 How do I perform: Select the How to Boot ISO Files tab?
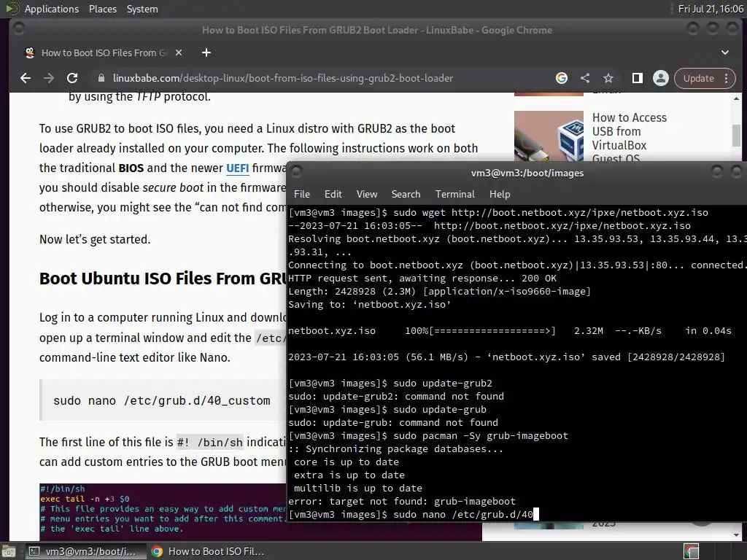tap(104, 52)
